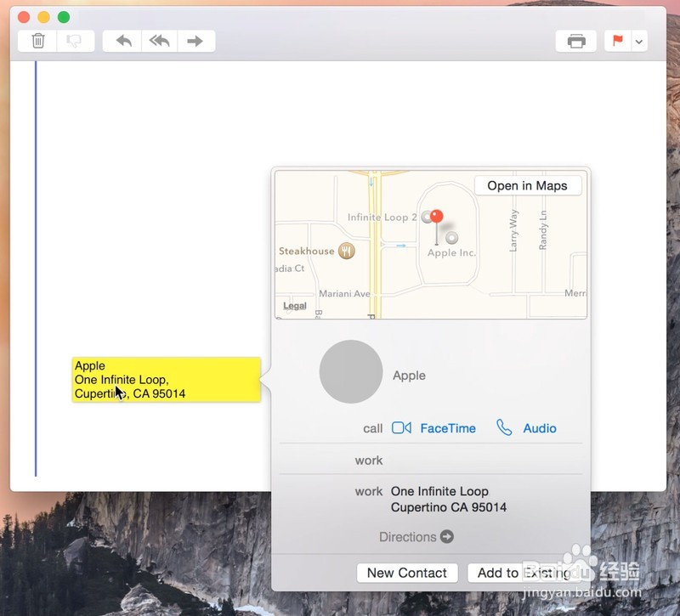Open the flag color dropdown arrow
Viewport: 680px width, 616px height.
tap(639, 42)
